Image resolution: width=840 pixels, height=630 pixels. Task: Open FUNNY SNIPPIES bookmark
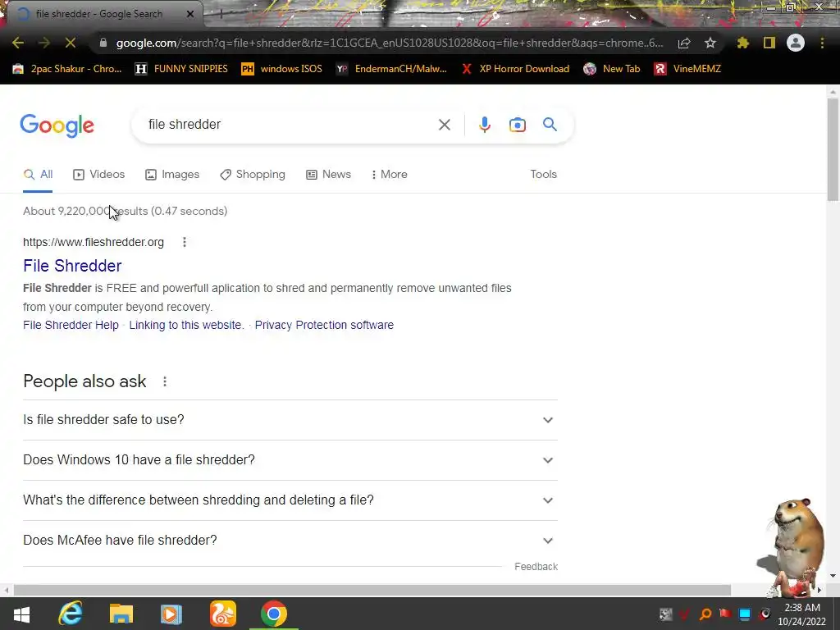pos(181,69)
